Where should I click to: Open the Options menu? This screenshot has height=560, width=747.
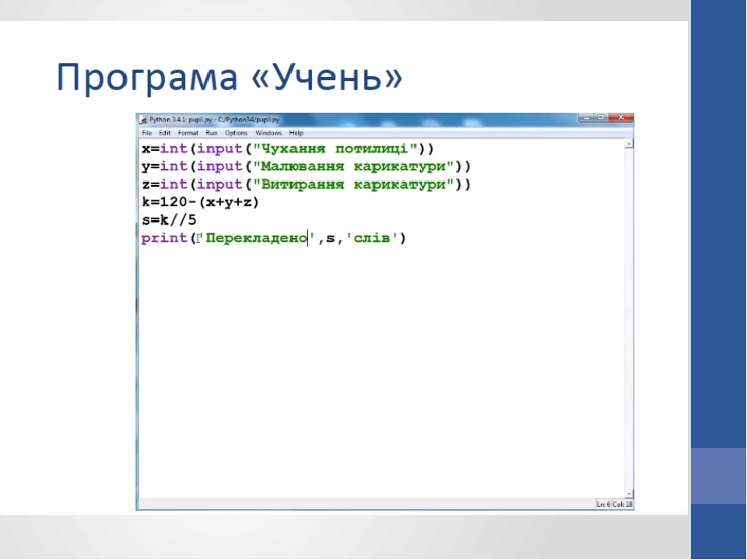(236, 132)
